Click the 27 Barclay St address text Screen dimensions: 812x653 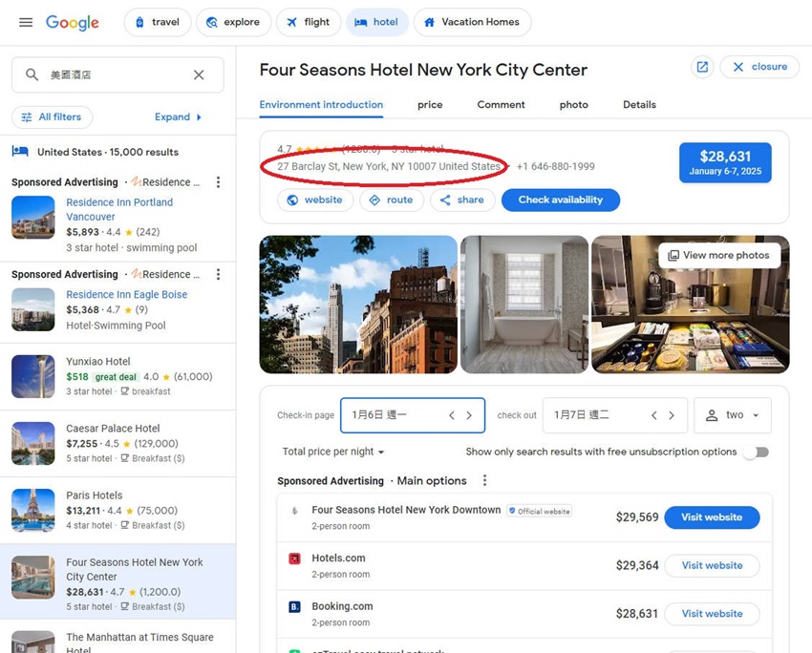(389, 167)
